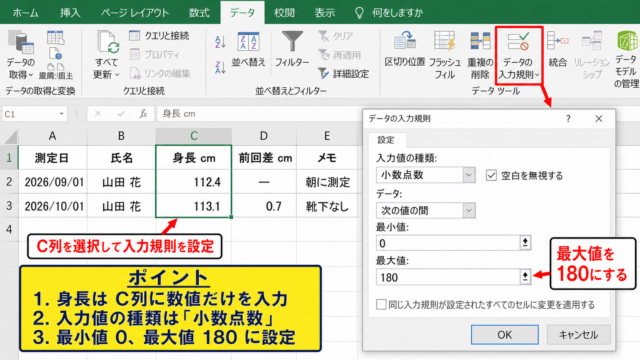Check 同じ入力規則 apply-to-all checkbox

click(x=381, y=304)
